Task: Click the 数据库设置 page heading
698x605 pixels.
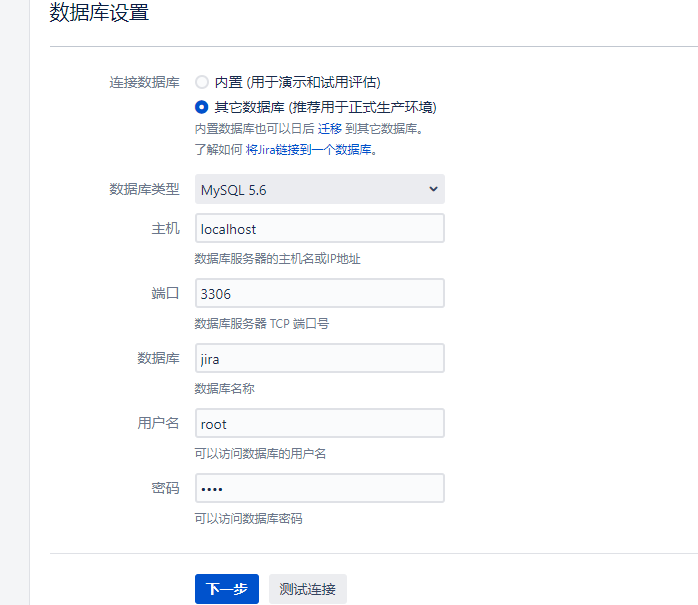Action: [99, 12]
